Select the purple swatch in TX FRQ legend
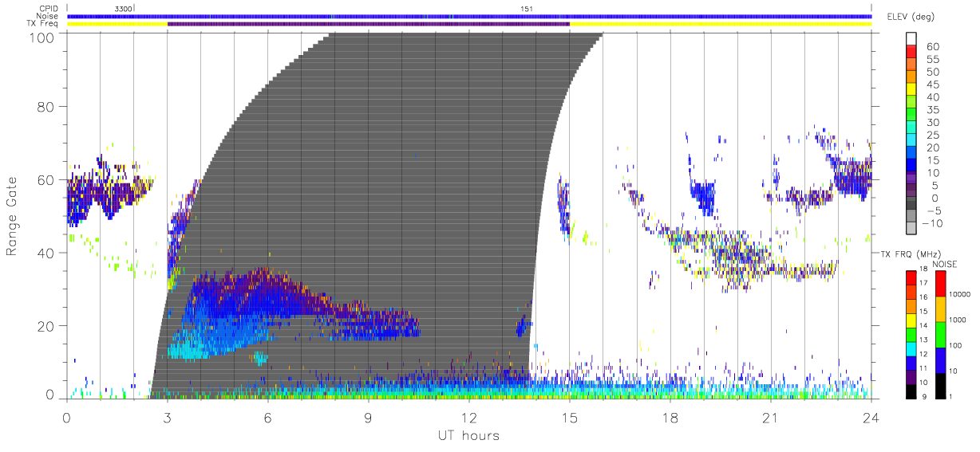980x452 pixels. [911, 376]
